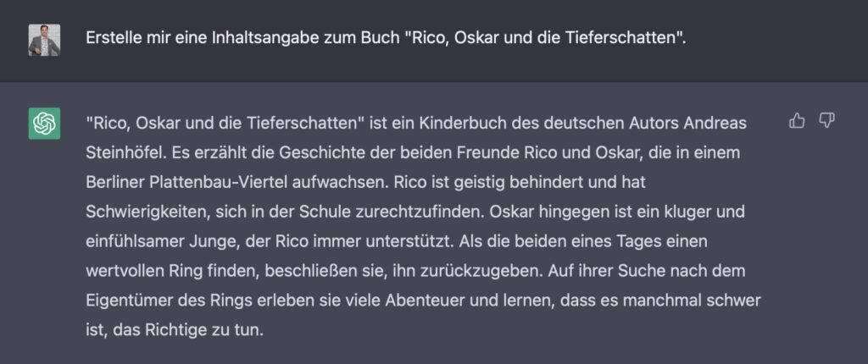Viewport: 868px width, 364px height.
Task: Click the thumbs up feedback icon
Action: (x=797, y=120)
